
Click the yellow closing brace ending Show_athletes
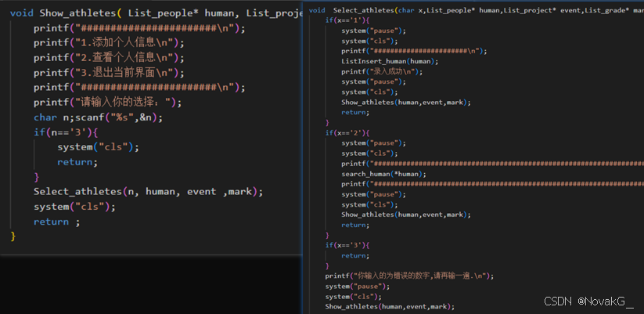(x=13, y=236)
